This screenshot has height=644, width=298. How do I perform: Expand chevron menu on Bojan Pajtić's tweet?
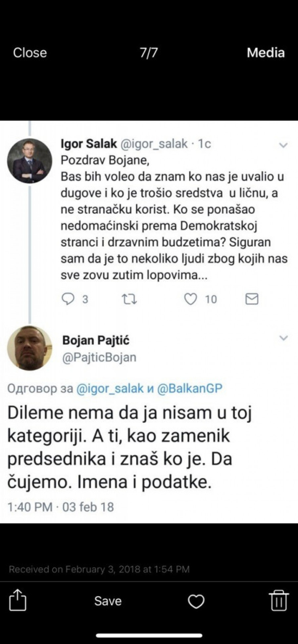283,338
